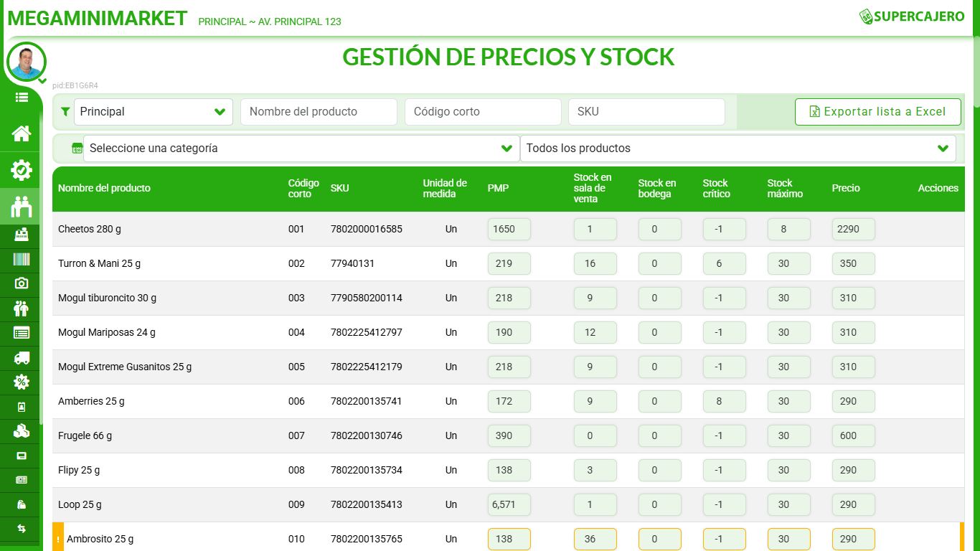This screenshot has width=980, height=551.
Task: Click the small card sidebar icon below boxes
Action: 22,456
